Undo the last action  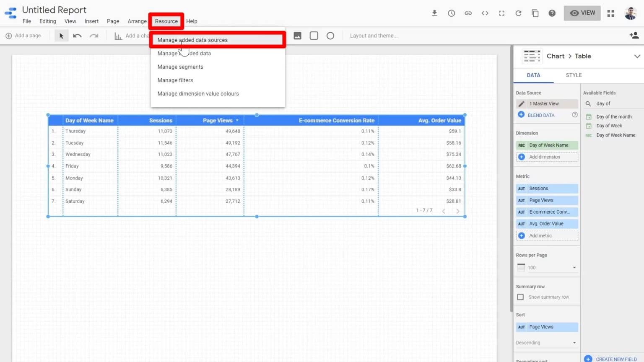point(77,36)
